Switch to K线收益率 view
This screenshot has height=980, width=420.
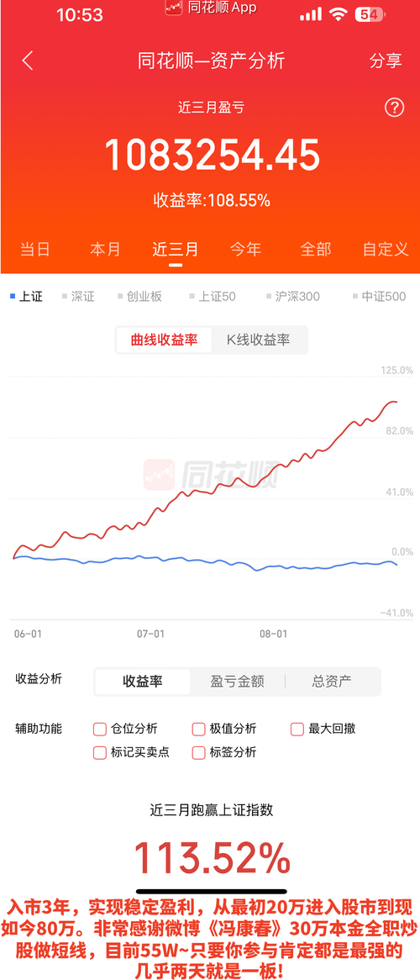(258, 340)
